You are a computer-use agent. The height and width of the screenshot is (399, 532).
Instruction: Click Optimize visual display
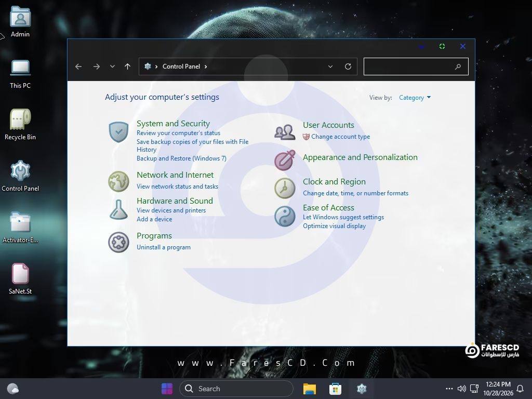[334, 226]
